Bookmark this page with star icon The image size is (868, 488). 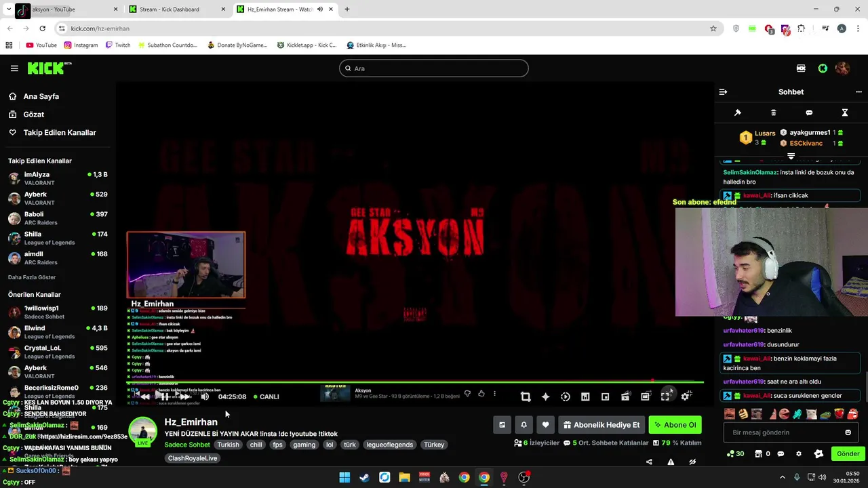[713, 28]
